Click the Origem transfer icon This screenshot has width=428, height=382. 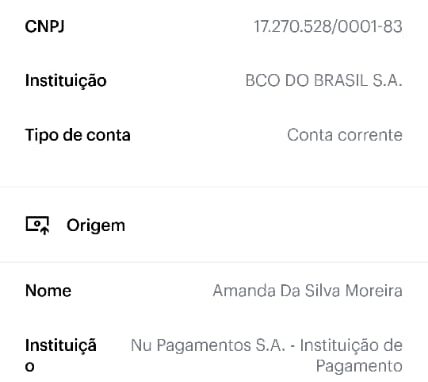pos(38,225)
